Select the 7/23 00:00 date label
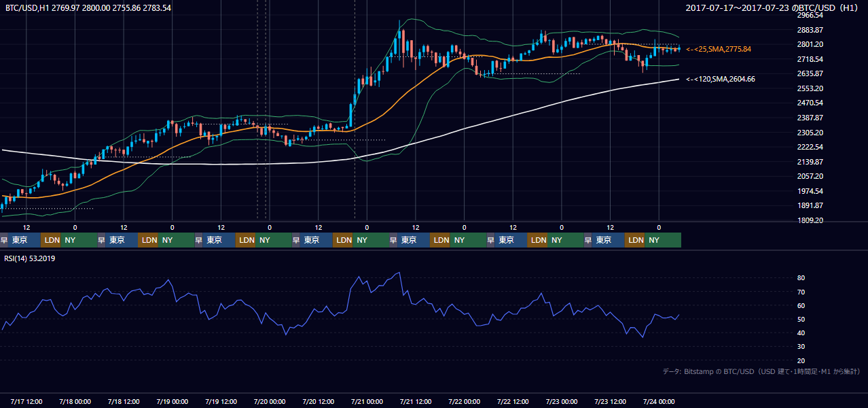 coord(562,401)
